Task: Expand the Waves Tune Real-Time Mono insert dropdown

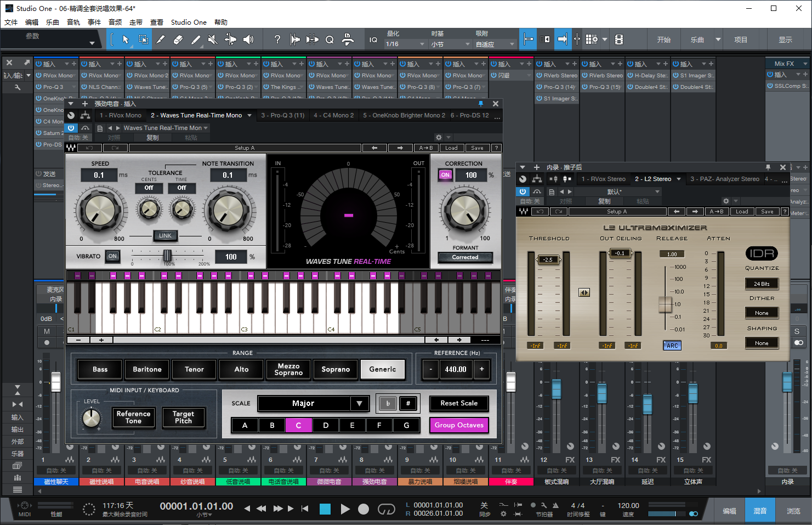Action: (x=249, y=116)
